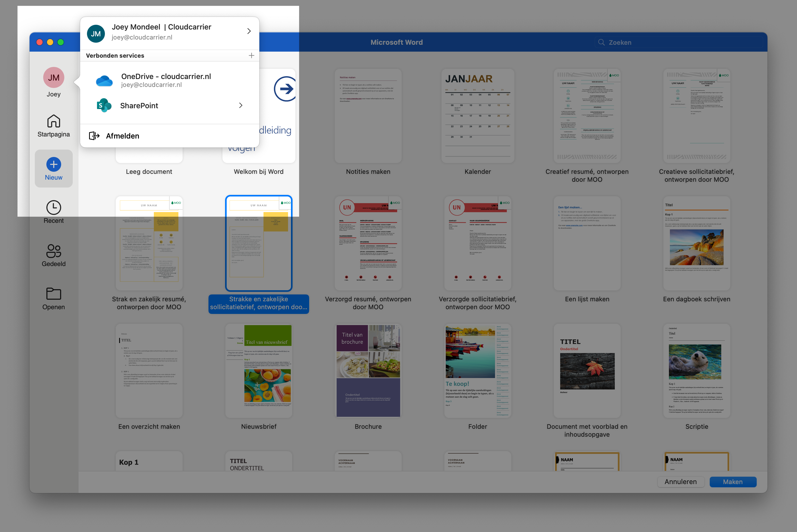Select Strakke en zakelijke sollicitatiebrief template
Image resolution: width=797 pixels, height=532 pixels.
(x=259, y=243)
